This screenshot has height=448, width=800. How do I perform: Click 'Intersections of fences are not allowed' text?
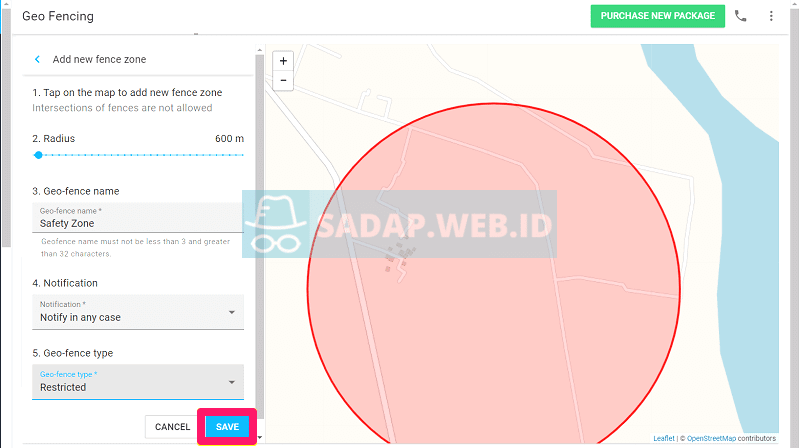click(x=122, y=108)
